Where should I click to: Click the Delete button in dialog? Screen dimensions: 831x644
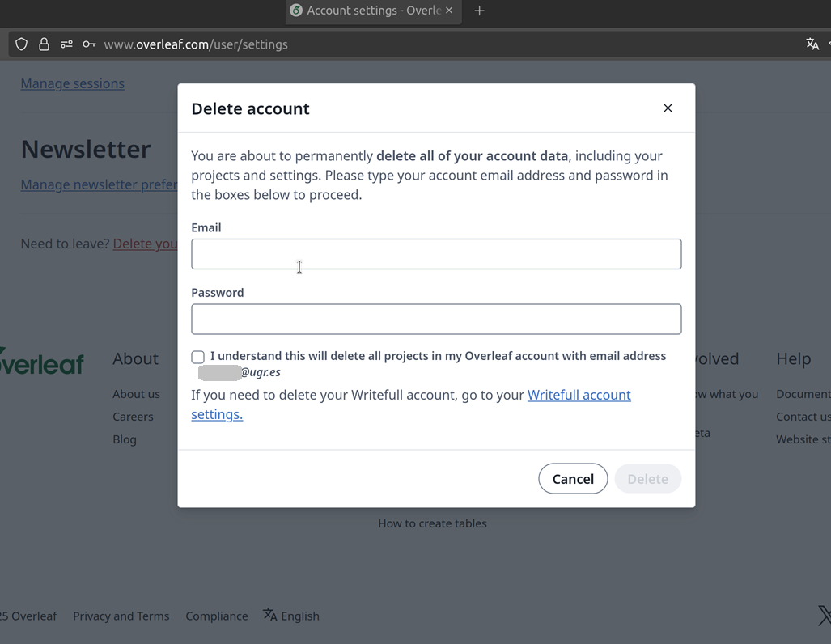point(647,479)
